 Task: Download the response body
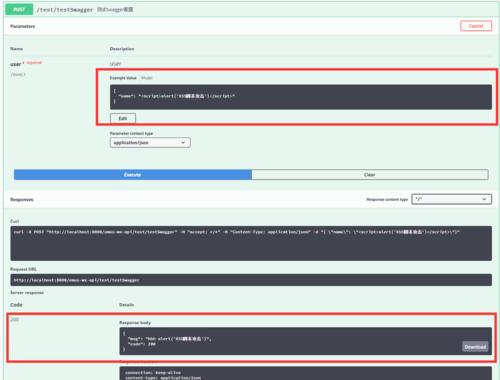475,347
